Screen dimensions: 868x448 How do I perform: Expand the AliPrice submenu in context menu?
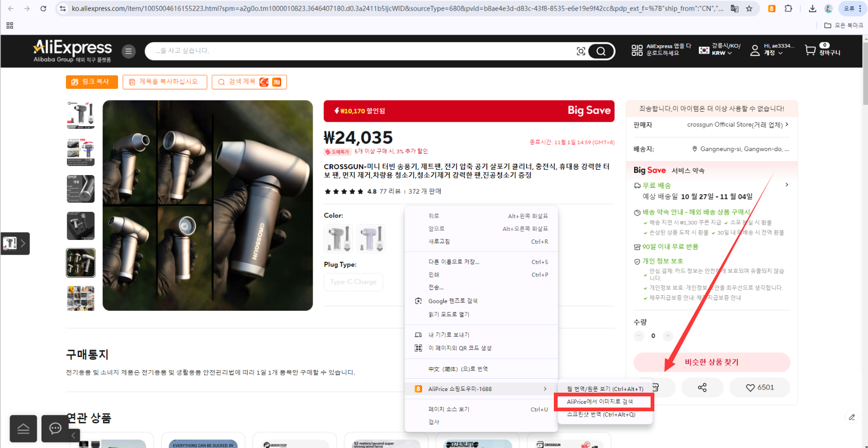tap(481, 389)
